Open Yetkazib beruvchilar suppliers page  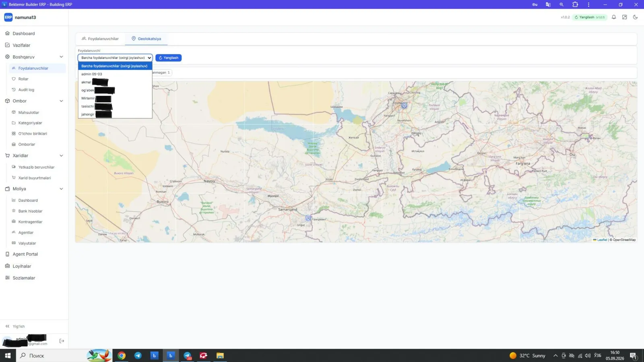click(37, 167)
